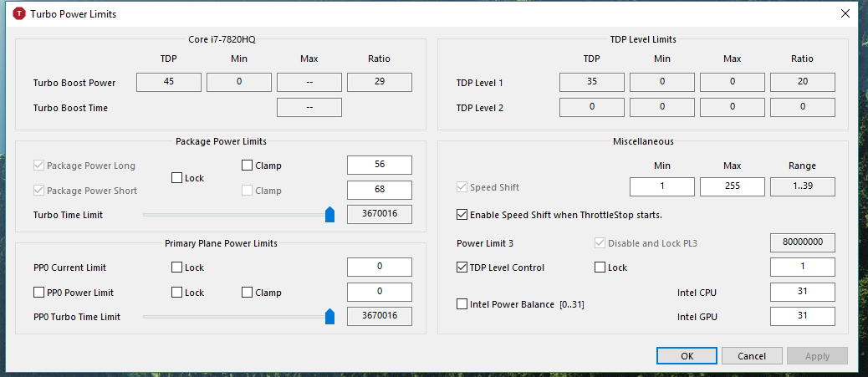Click the Turbo Boost Power TDP field 45
Viewport: 868px width, 377px height.
(x=169, y=82)
